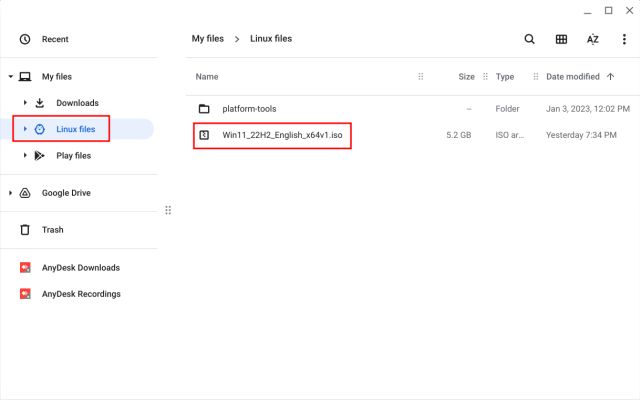The height and width of the screenshot is (400, 640).
Task: Expand the Play files arrow
Action: coord(24,155)
